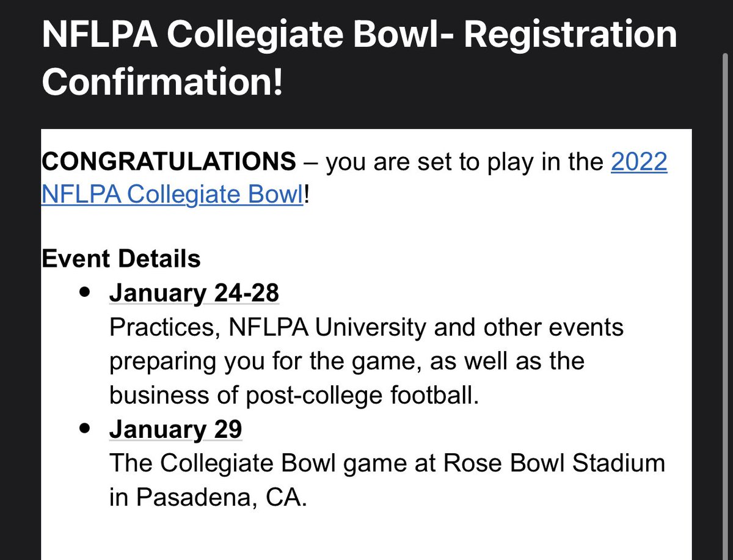Image resolution: width=733 pixels, height=560 pixels.
Task: Tap the January 24-28 date link
Action: [x=194, y=294]
